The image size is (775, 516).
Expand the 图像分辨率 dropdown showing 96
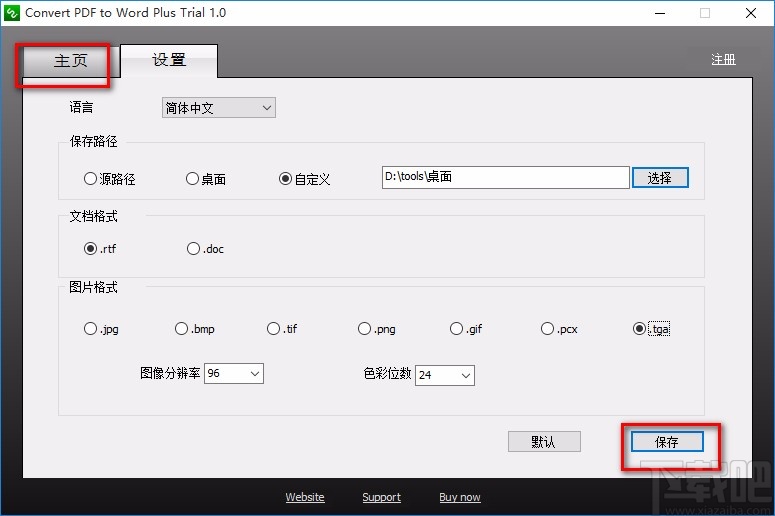coord(234,374)
